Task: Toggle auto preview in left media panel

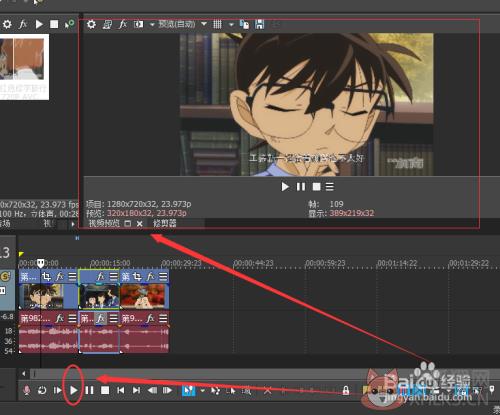Action: (x=69, y=24)
